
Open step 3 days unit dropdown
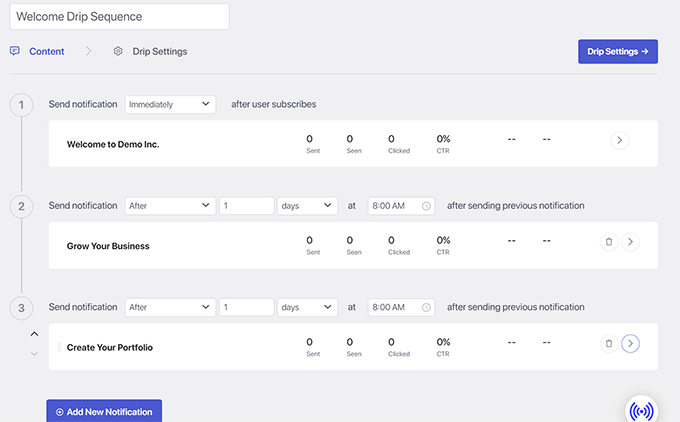click(307, 307)
